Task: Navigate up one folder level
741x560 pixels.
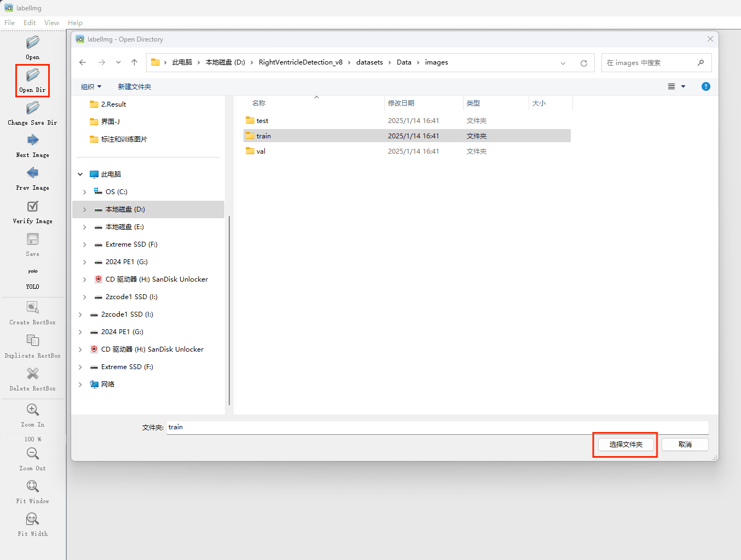Action: click(x=134, y=62)
